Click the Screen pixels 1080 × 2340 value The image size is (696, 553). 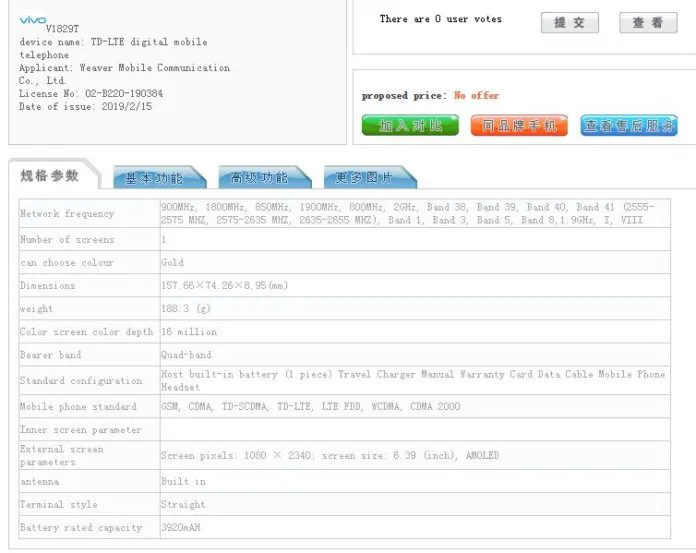(x=330, y=455)
